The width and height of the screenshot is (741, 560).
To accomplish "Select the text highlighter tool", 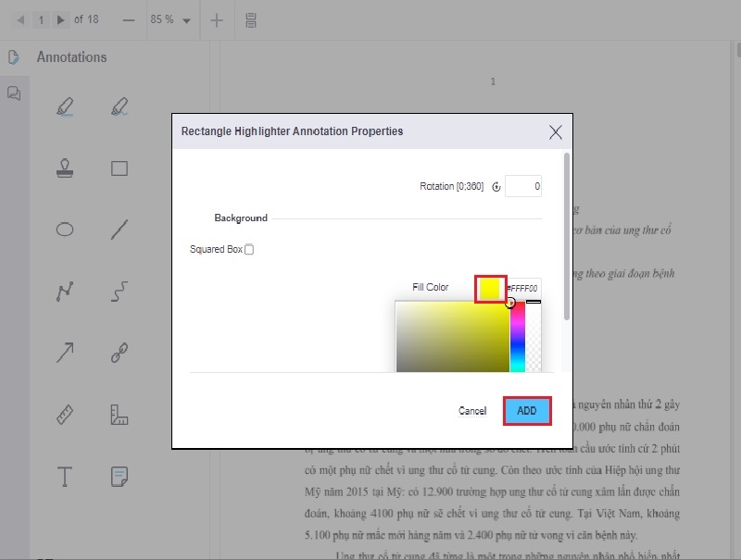I will (x=65, y=106).
